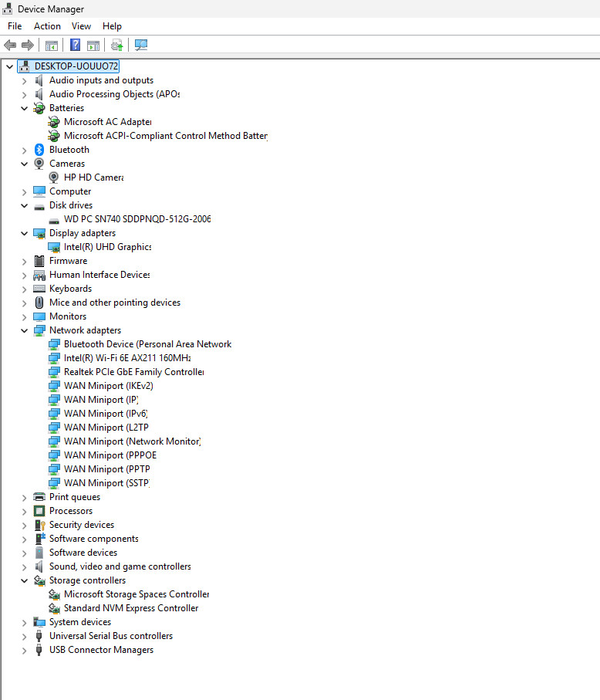
Task: Click the Show/Hide Console Tree toolbar icon
Action: point(52,45)
